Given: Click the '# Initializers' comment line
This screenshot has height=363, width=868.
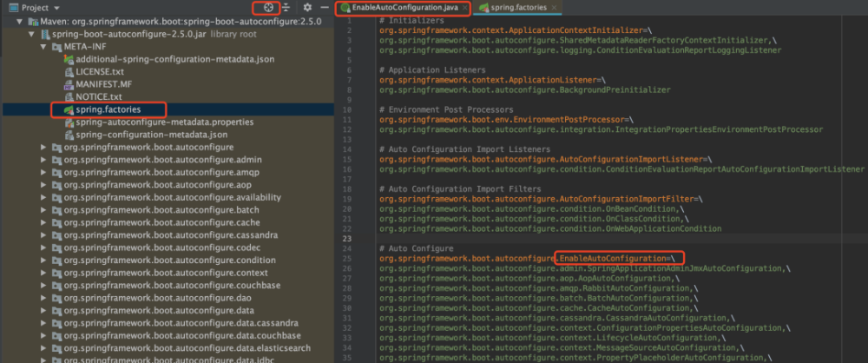Looking at the screenshot, I should 411,21.
